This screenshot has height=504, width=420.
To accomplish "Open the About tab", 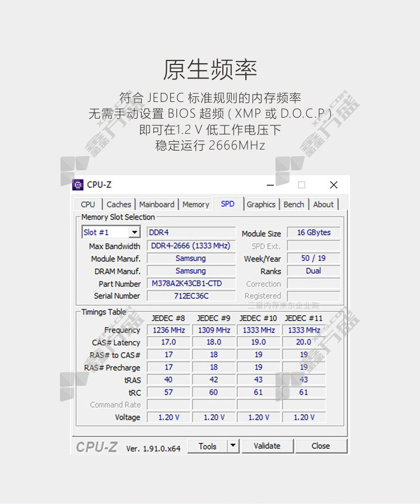I will [323, 204].
